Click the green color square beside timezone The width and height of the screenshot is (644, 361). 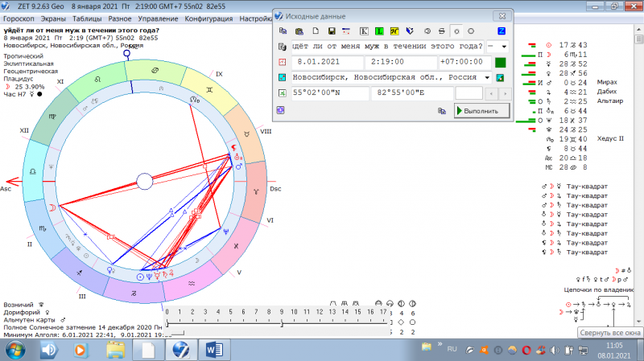point(500,62)
